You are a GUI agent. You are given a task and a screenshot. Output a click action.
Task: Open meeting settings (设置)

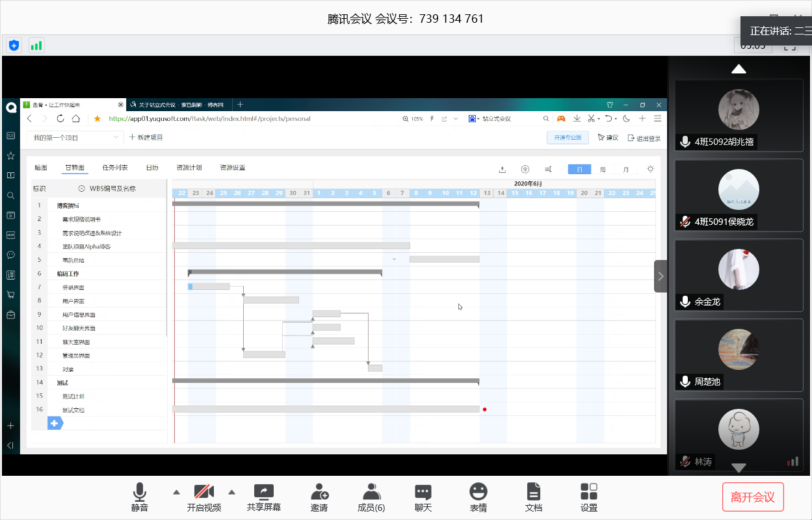[589, 498]
